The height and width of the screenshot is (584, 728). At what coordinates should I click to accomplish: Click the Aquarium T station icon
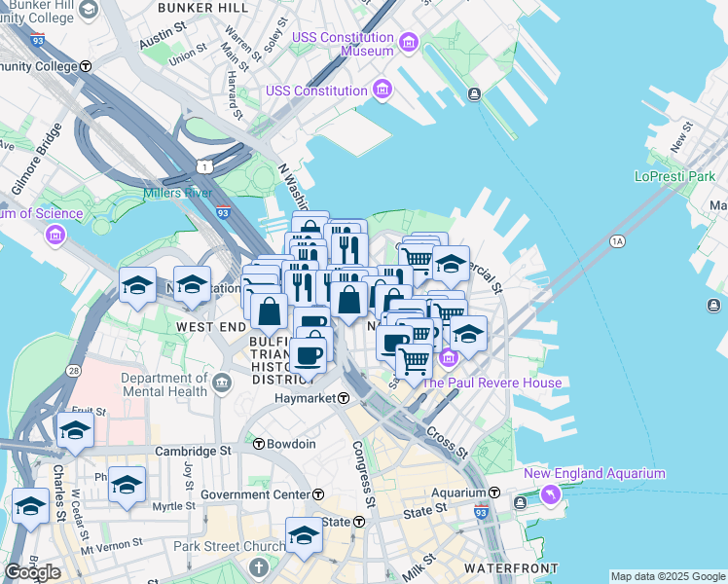click(495, 493)
